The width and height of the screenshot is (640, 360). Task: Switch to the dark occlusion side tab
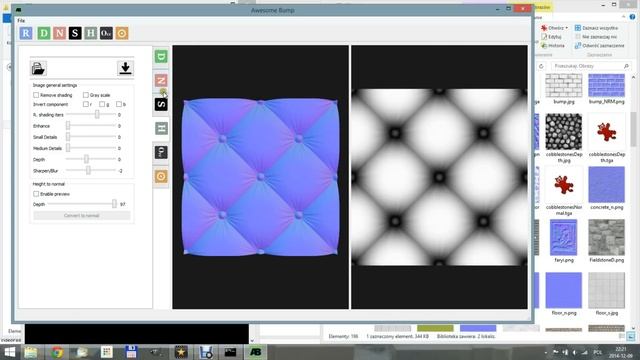pos(161,152)
